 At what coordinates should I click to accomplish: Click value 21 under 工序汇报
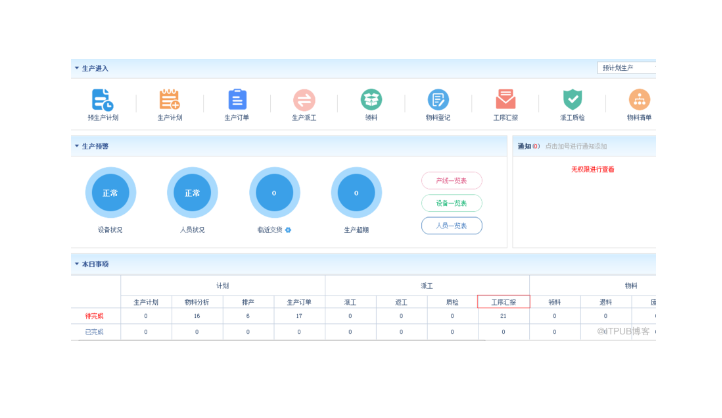(x=503, y=316)
